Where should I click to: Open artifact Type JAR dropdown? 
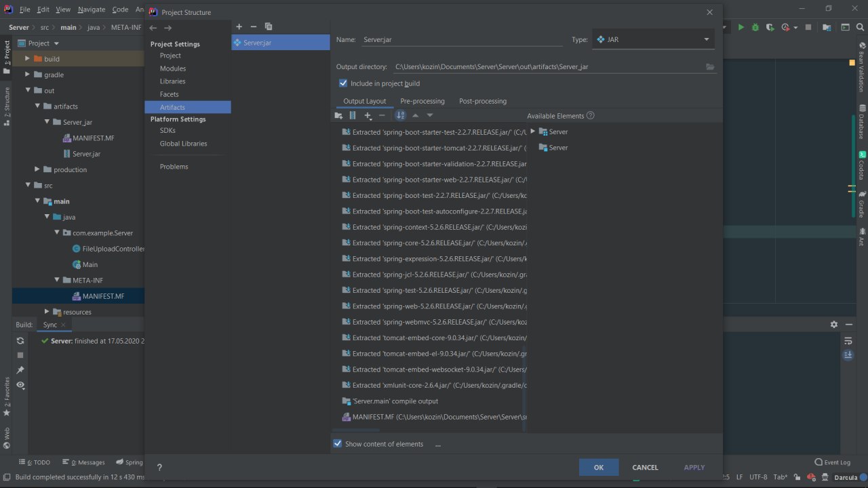654,39
